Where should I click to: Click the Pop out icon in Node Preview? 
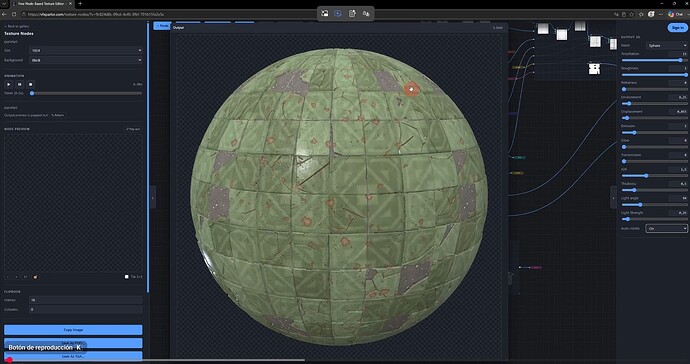point(133,129)
